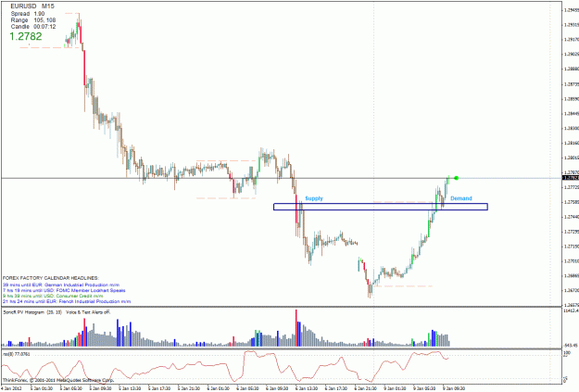
Task: Select the Supply text label
Action: pos(314,198)
